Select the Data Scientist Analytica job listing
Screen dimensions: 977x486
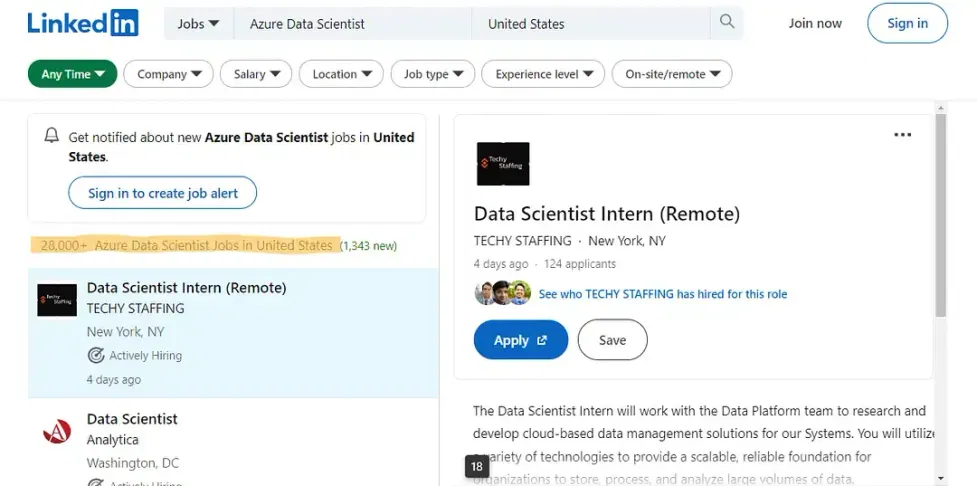click(132, 419)
